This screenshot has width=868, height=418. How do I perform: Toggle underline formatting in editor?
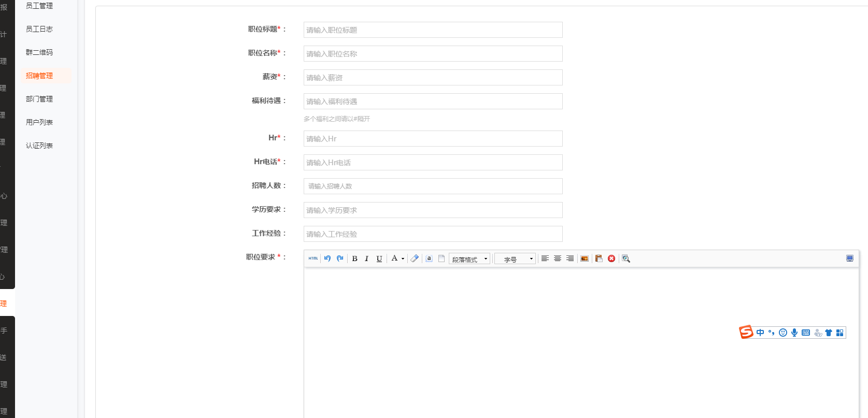pos(379,258)
